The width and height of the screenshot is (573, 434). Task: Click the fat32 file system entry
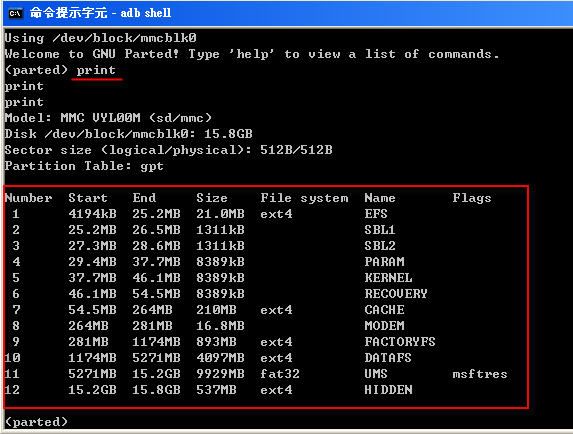280,374
